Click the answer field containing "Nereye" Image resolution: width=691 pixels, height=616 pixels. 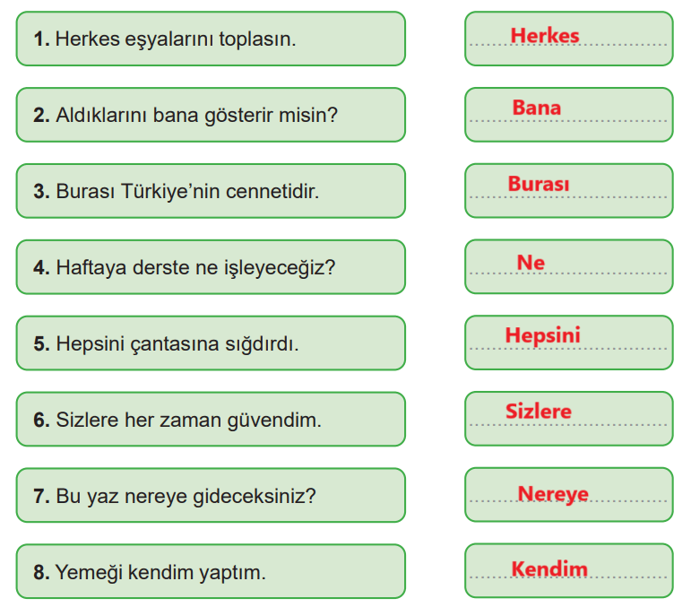coord(568,495)
